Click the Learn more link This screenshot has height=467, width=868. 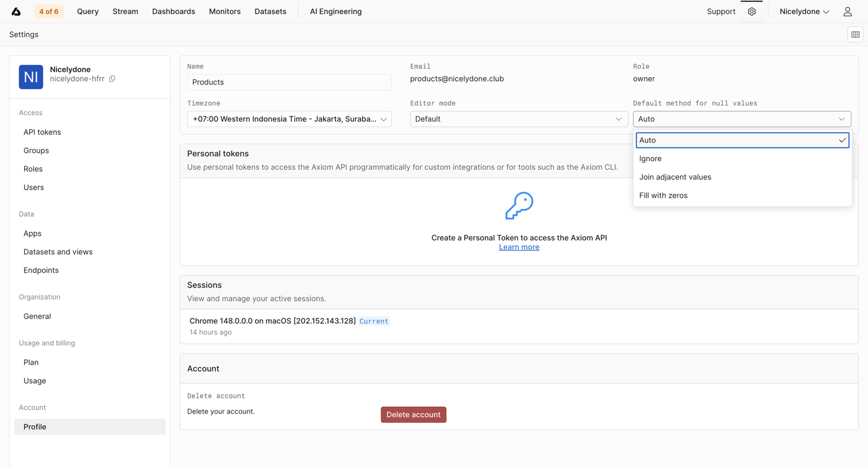519,247
